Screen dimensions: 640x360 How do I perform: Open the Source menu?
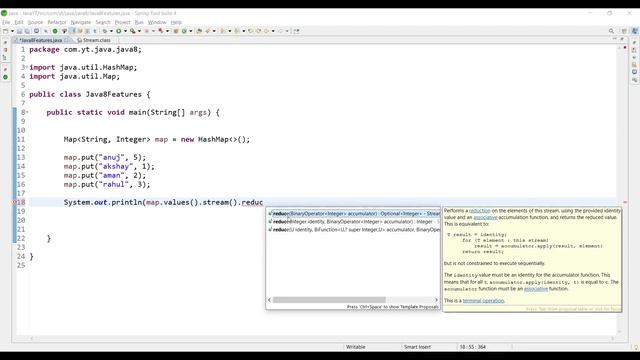pyautogui.click(x=35, y=22)
